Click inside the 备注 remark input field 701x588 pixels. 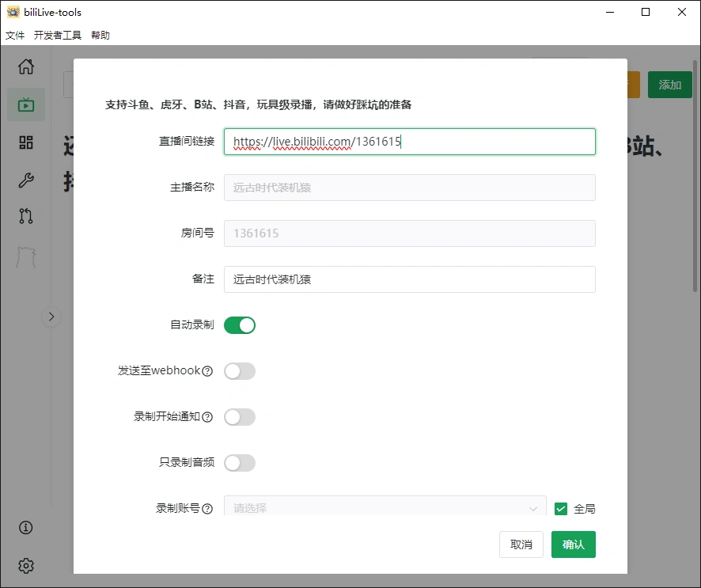[x=409, y=279]
